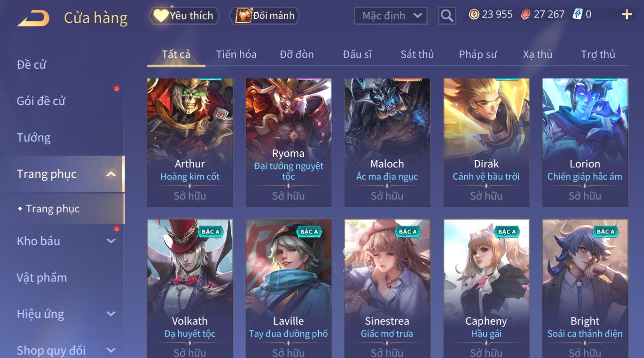Open Yêu thích heart favorites

[184, 16]
